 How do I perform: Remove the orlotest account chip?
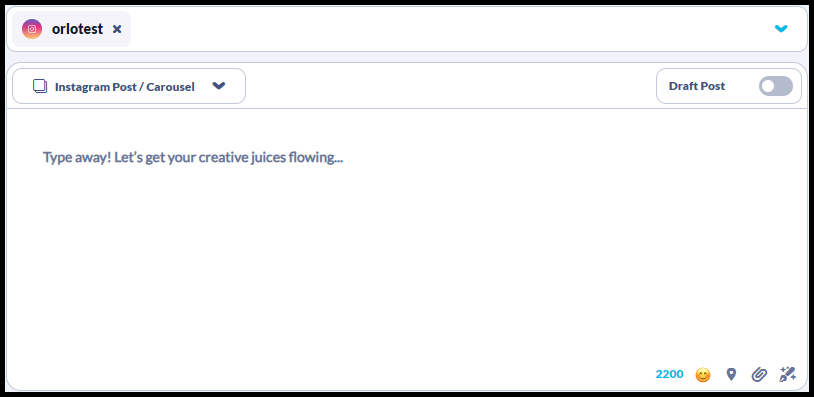117,29
